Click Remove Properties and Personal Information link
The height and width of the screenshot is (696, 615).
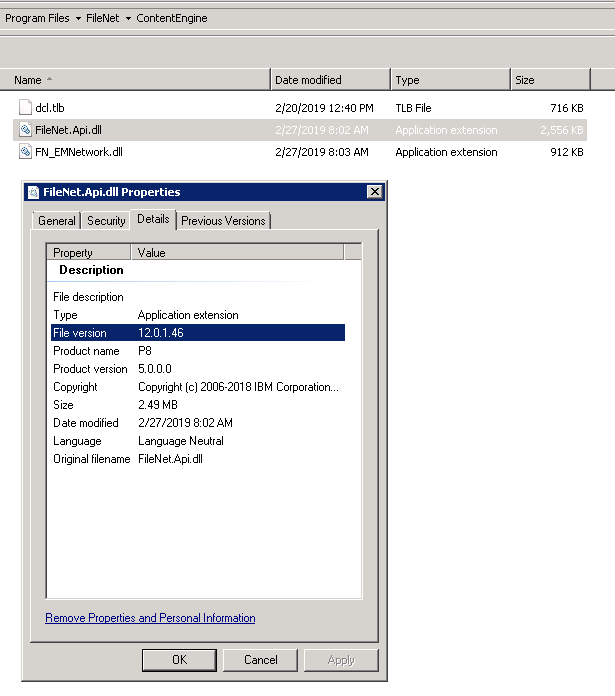(150, 618)
